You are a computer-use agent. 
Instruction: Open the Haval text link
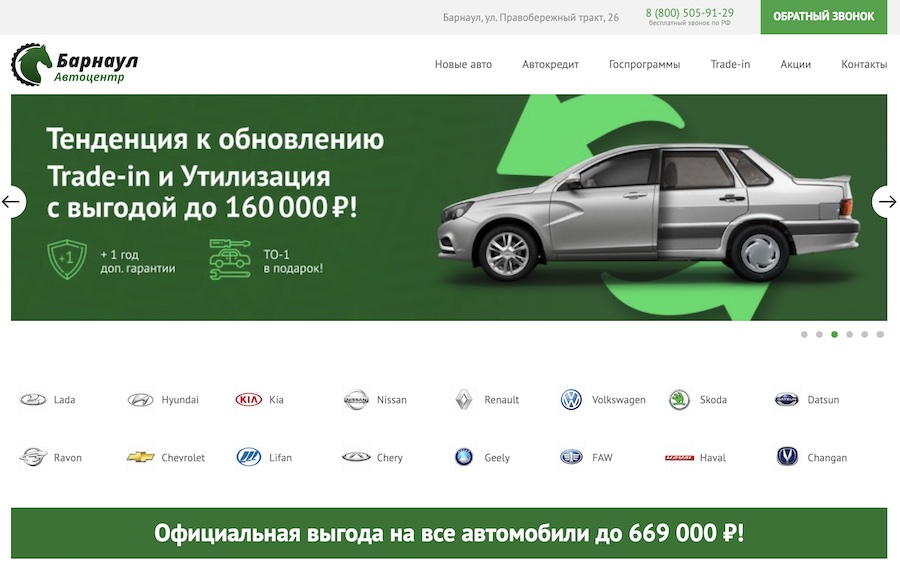tap(712, 457)
